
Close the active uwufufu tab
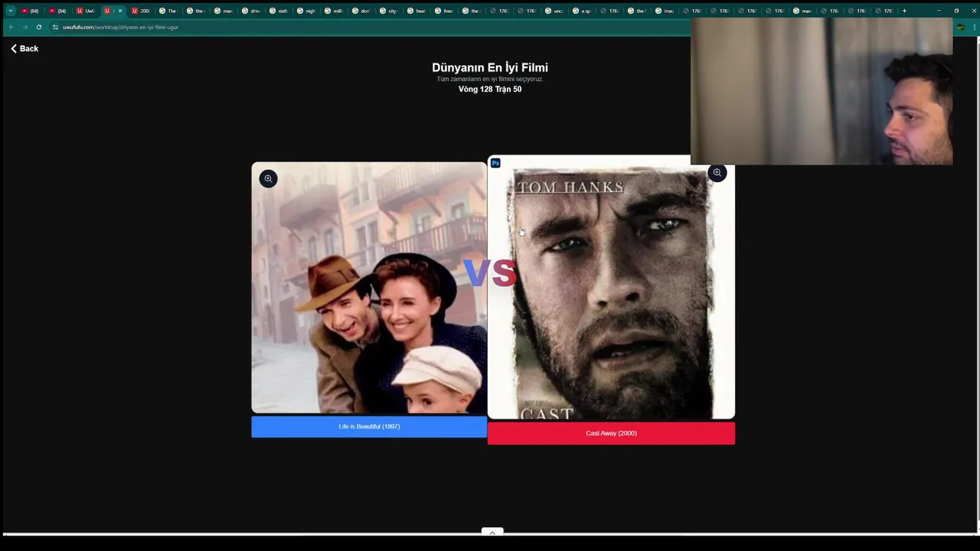120,11
